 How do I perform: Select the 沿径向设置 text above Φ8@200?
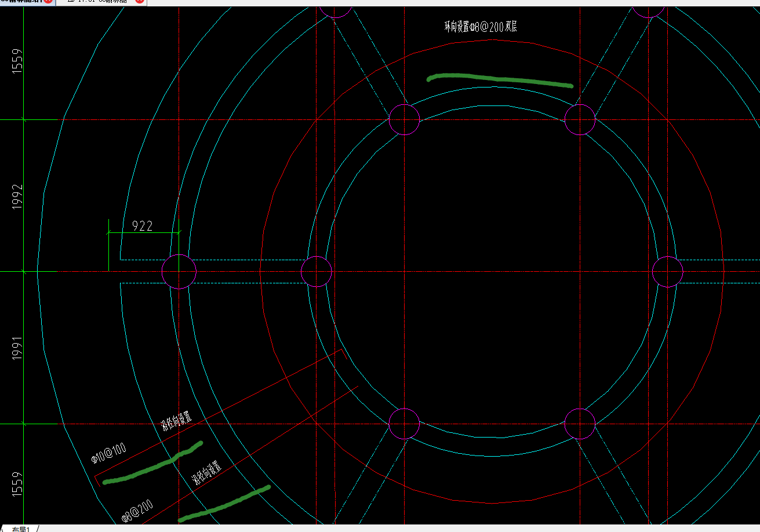(206, 473)
